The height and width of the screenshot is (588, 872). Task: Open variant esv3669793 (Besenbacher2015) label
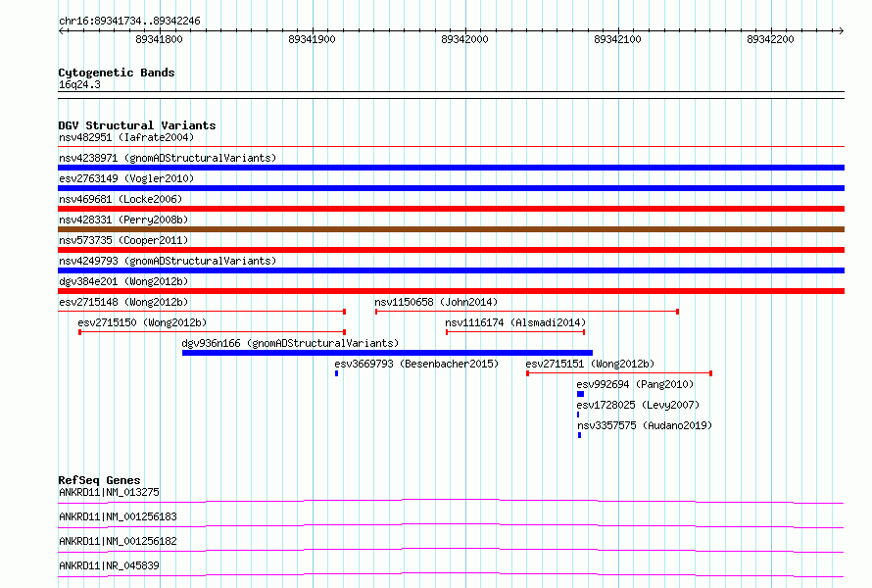(416, 364)
